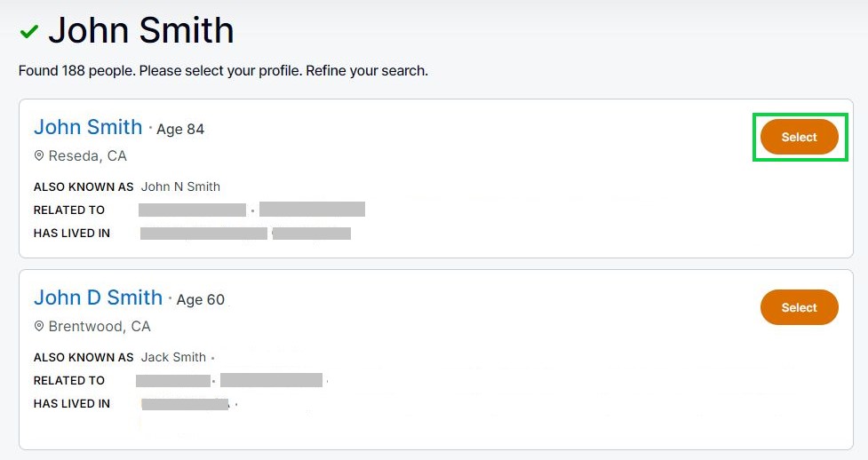Click the alias "Jack Smith"
The height and width of the screenshot is (460, 868).
[173, 358]
